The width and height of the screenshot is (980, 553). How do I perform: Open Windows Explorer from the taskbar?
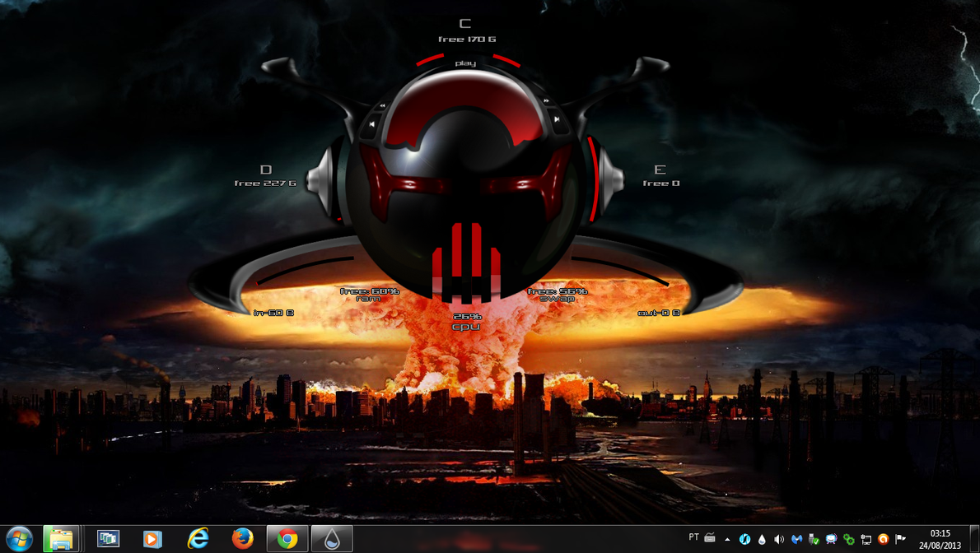click(x=62, y=539)
